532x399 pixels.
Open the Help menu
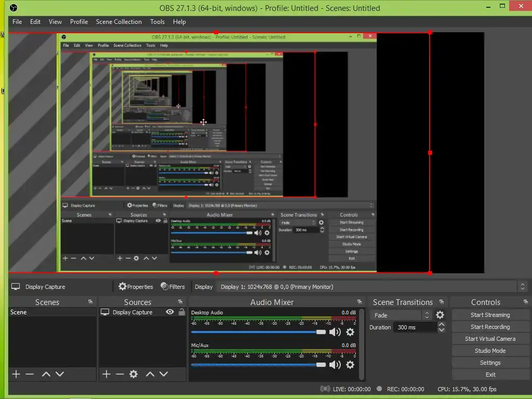click(179, 22)
